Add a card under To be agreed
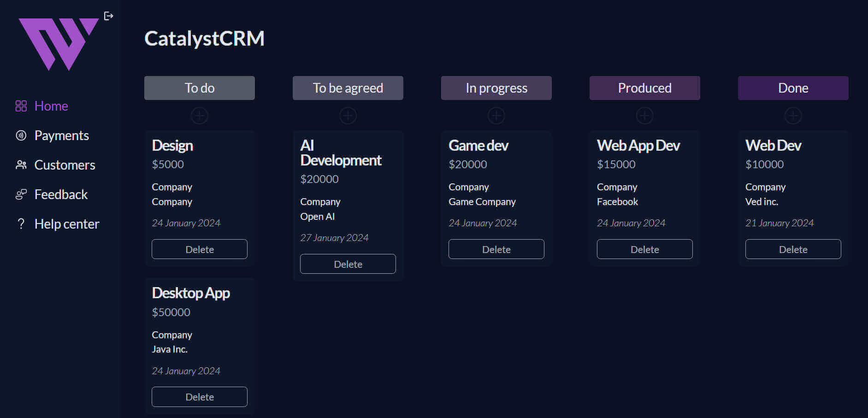This screenshot has width=868, height=418. coord(348,116)
